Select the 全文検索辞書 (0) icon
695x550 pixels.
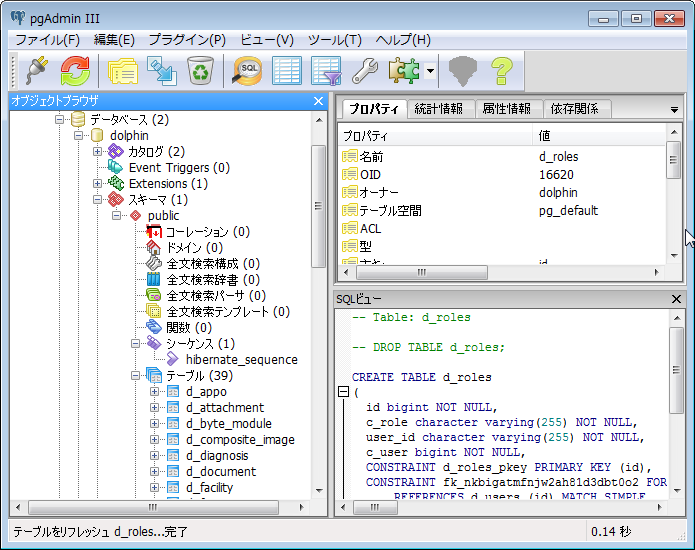pyautogui.click(x=154, y=280)
